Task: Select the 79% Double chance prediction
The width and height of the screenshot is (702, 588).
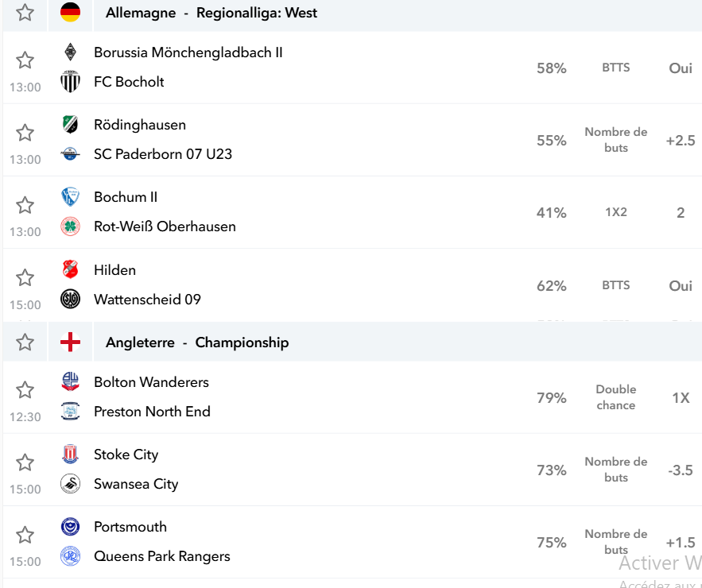Action: [615, 397]
